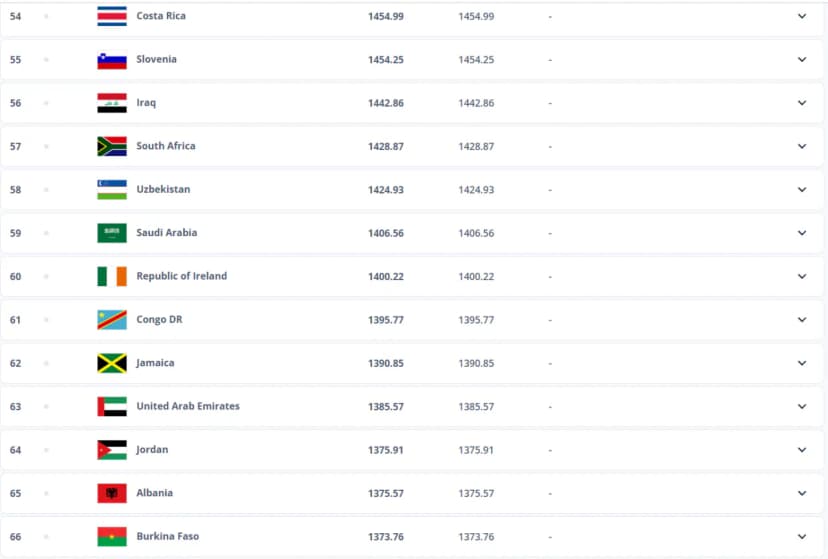Click the South Africa flag icon
The height and width of the screenshot is (559, 828).
click(x=112, y=146)
